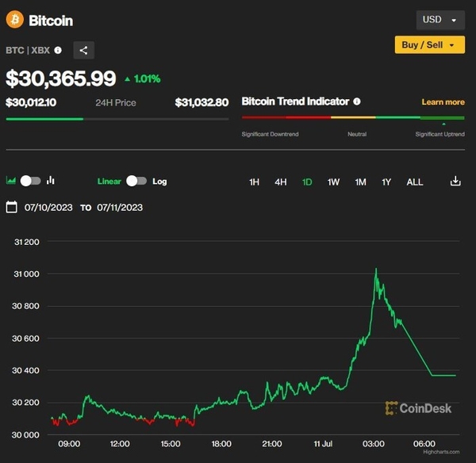Click the Significant Uptrend label

pos(440,134)
